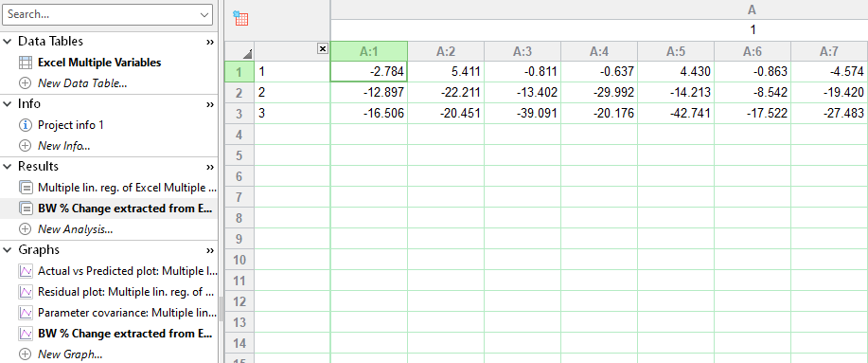
Task: Click the Project info 1 info icon
Action: point(26,125)
